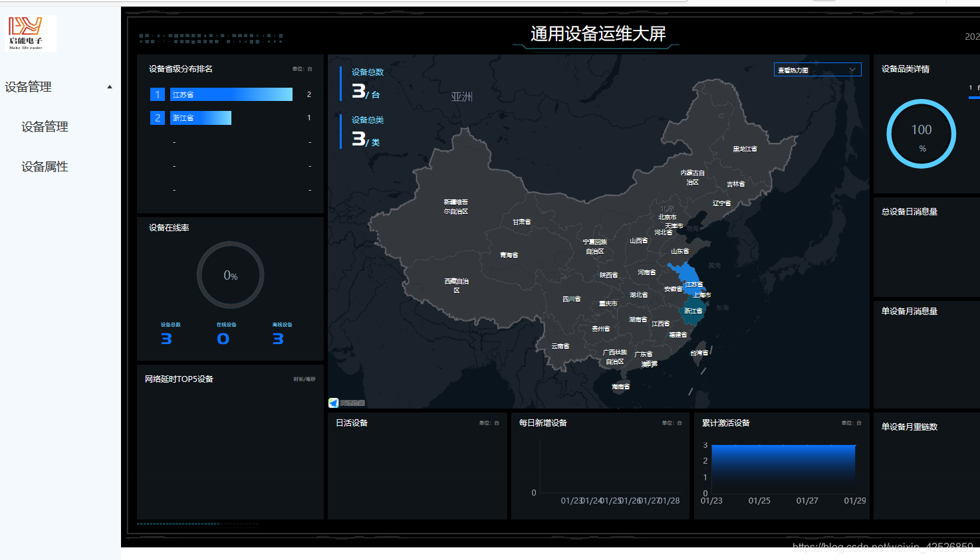Click 四川省 label on the map
Screen dimensions: 980x560
[572, 299]
